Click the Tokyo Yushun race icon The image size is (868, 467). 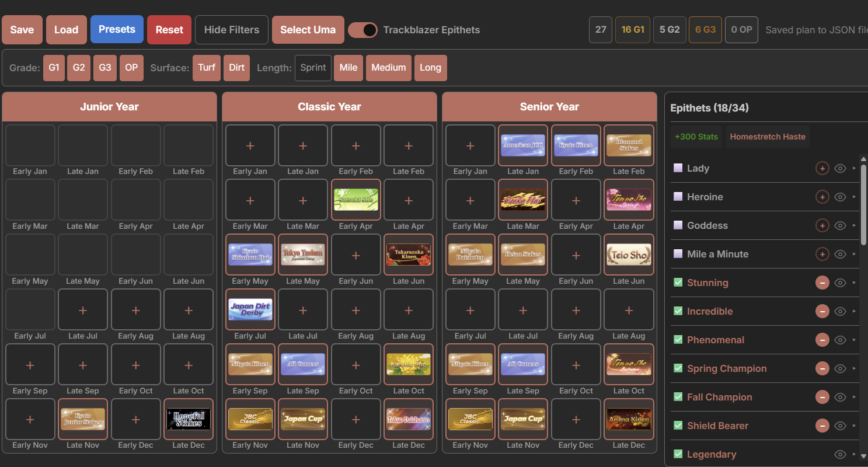[x=303, y=255]
